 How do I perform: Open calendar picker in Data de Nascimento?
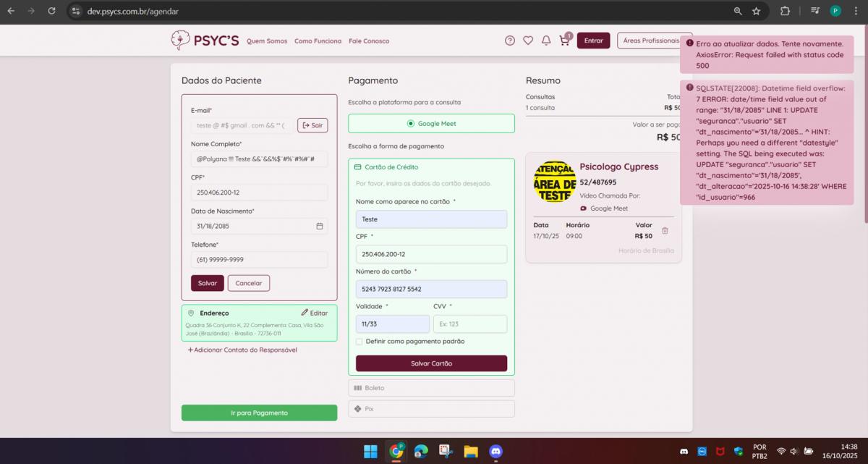pyautogui.click(x=320, y=226)
